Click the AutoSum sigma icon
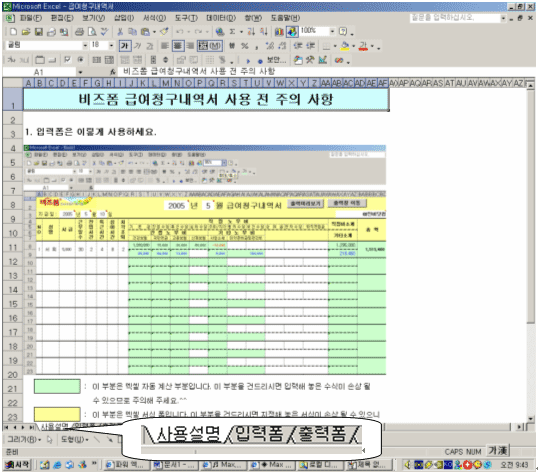 click(x=232, y=32)
